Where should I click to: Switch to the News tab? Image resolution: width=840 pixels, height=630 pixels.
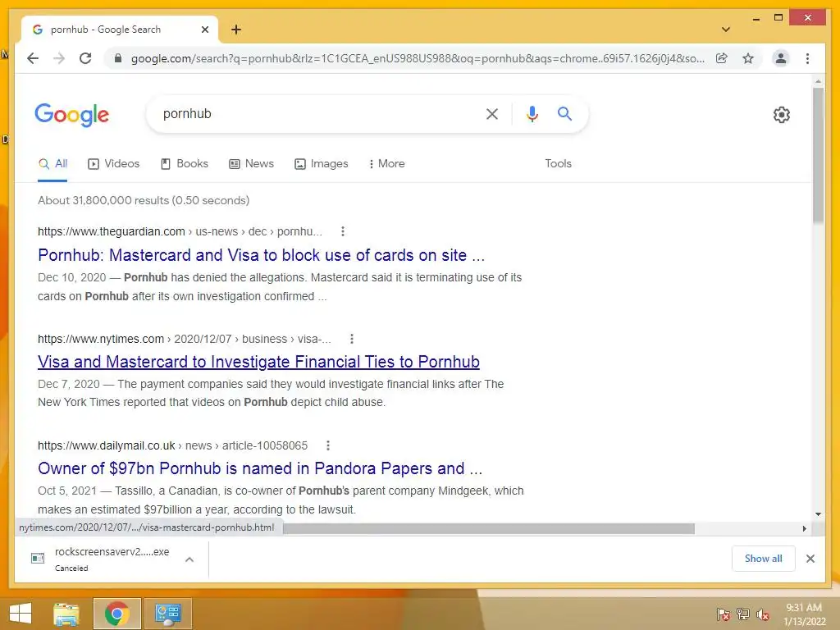[251, 164]
